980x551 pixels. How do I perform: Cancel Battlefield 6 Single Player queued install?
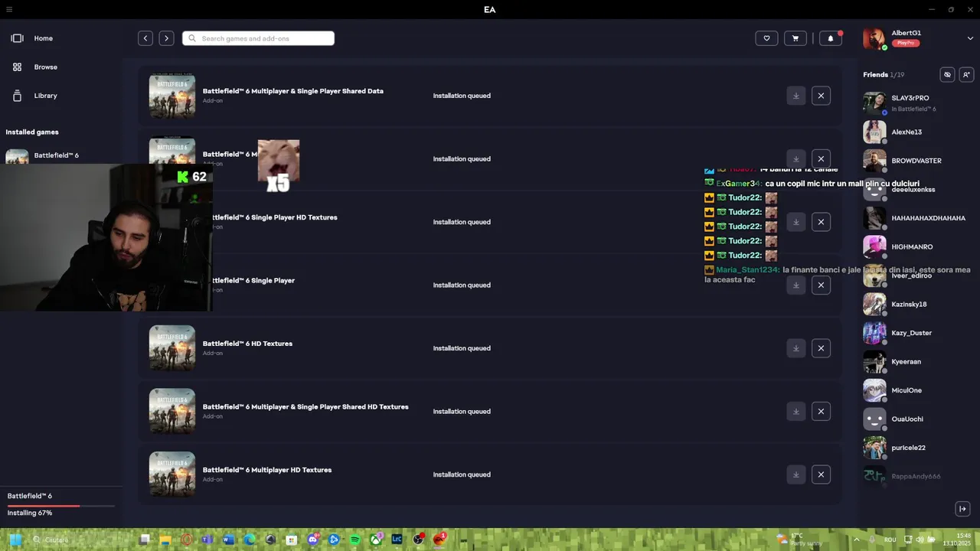click(x=821, y=285)
